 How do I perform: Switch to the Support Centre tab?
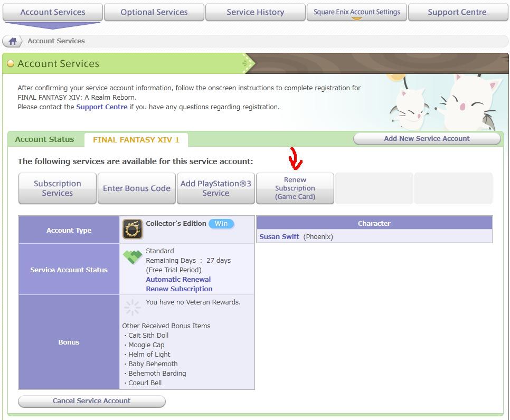(x=457, y=12)
